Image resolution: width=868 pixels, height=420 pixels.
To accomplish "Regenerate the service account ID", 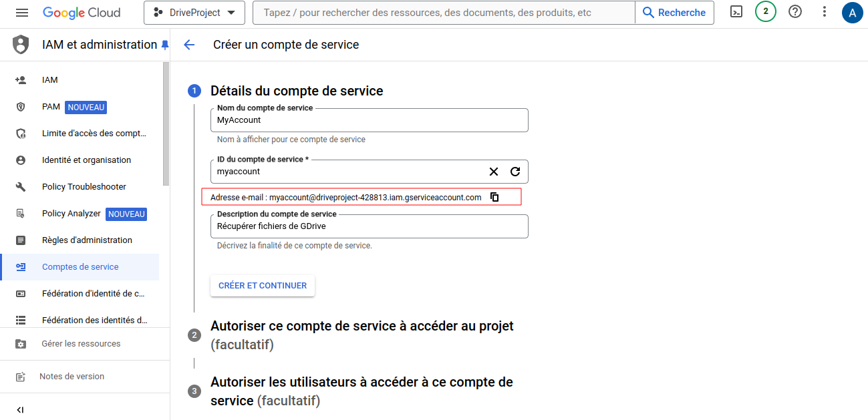I will point(515,172).
